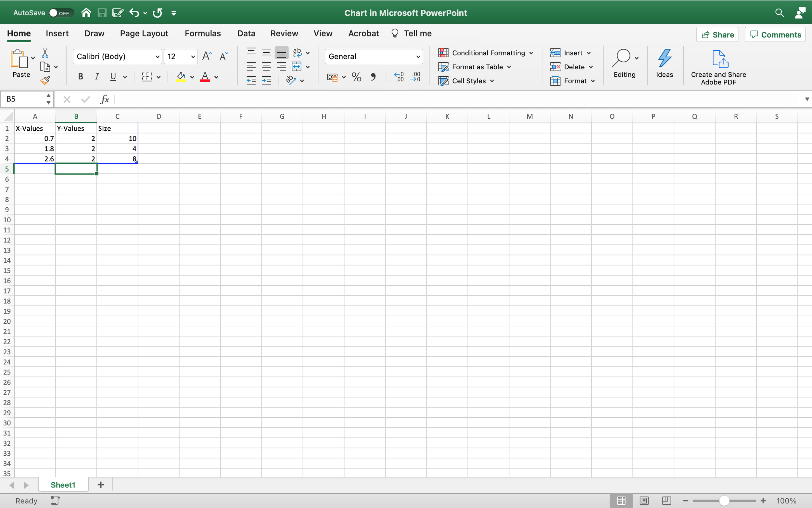Viewport: 812px width, 508px height.
Task: Expand the General number format dropdown
Action: point(418,57)
